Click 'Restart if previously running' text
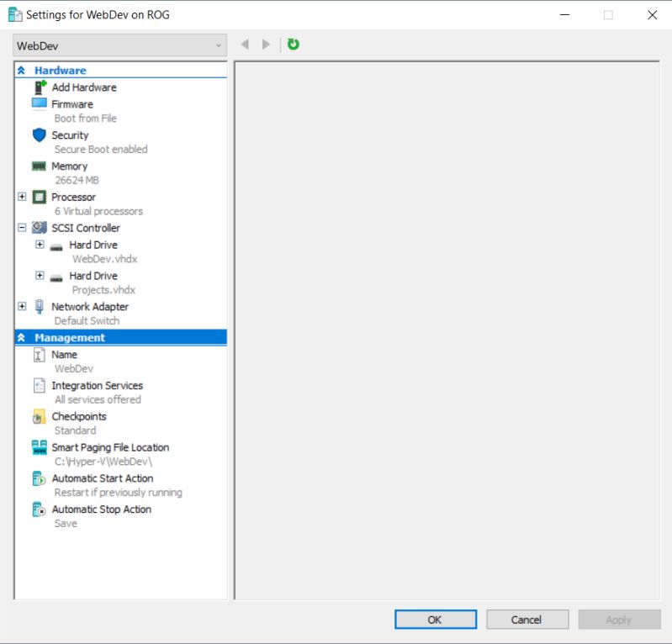 (119, 493)
